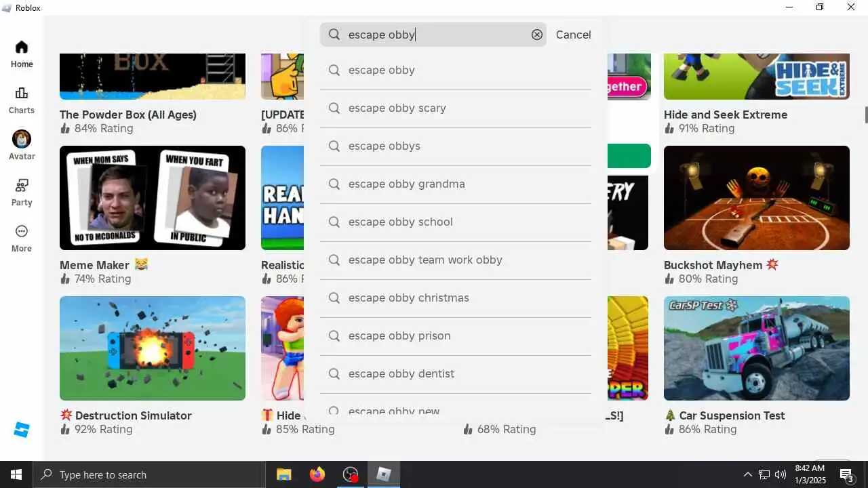Open the Avatar sidebar icon
The width and height of the screenshot is (868, 488).
tap(22, 139)
